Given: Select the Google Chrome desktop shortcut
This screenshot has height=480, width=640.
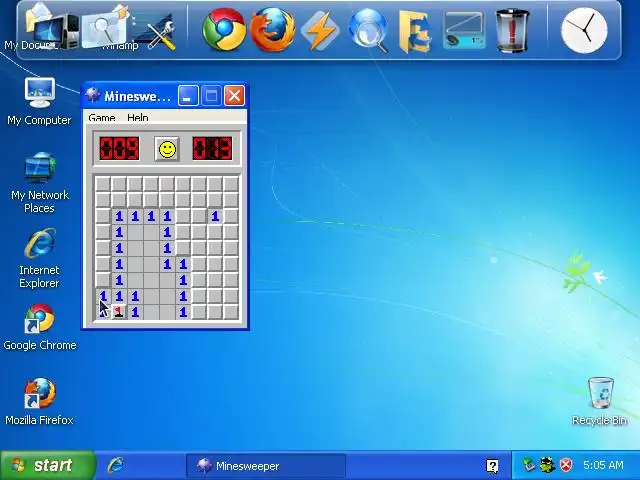Looking at the screenshot, I should point(39,327).
